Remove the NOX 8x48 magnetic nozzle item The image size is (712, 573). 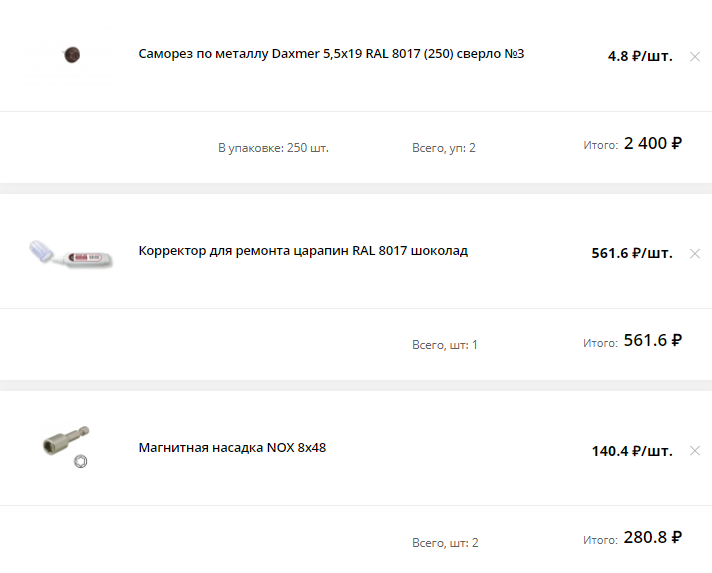[x=695, y=450]
